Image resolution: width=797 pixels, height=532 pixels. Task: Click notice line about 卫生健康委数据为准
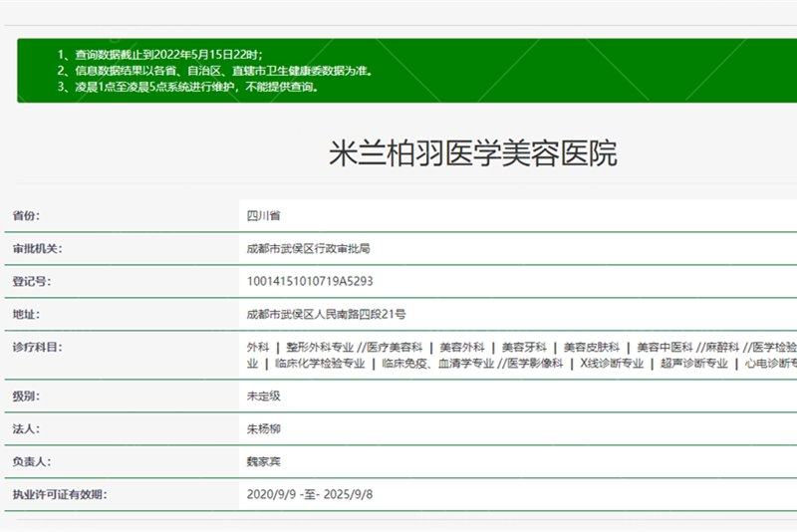point(215,71)
